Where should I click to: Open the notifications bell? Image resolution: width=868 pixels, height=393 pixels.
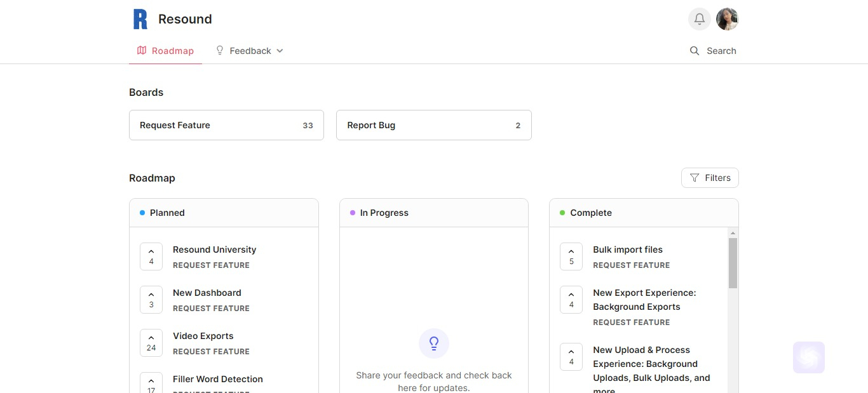coord(700,19)
